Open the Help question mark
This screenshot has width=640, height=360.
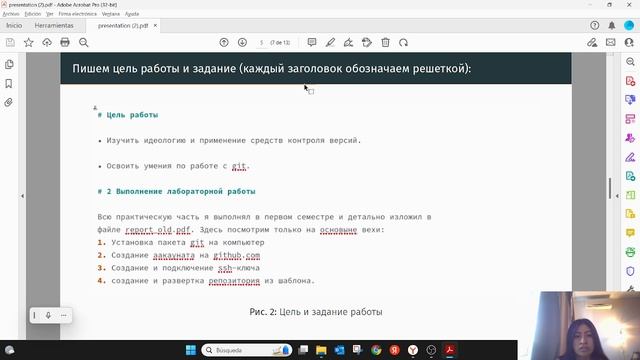point(594,25)
